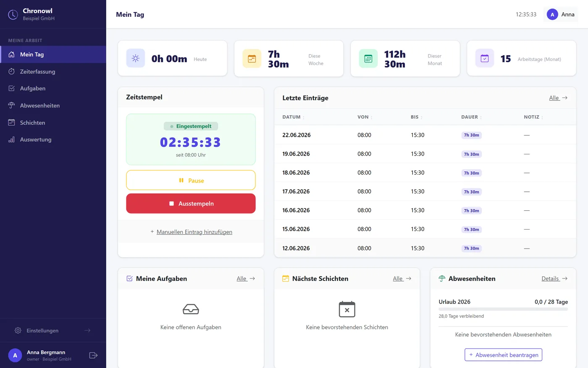
Task: Click the umbrella icon in Abwesenheiten card
Action: [442, 278]
